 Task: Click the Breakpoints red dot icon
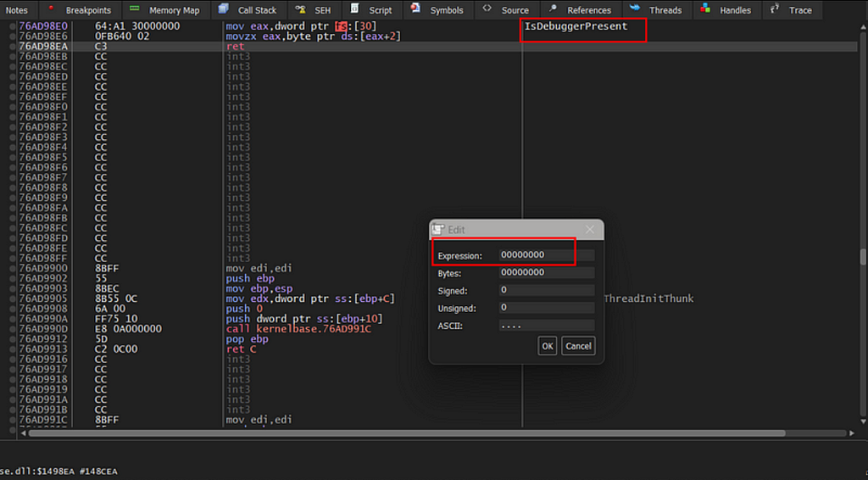tap(51, 8)
